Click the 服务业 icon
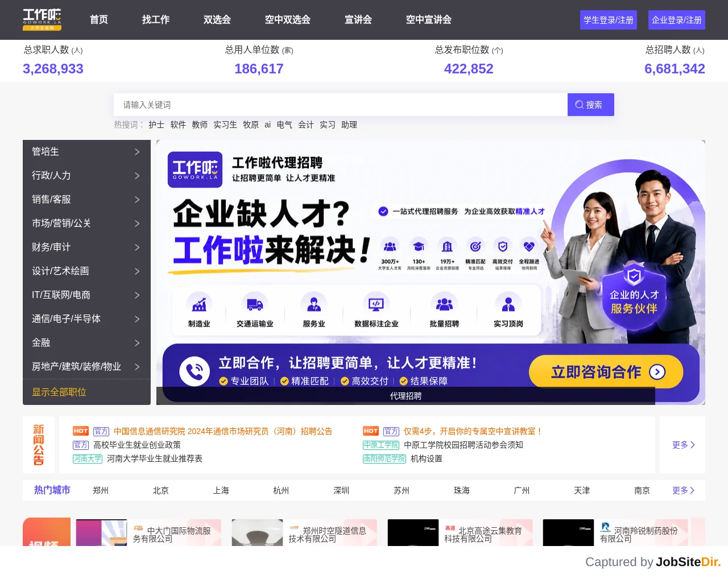Viewport: 728px width, 579px height. tap(314, 304)
